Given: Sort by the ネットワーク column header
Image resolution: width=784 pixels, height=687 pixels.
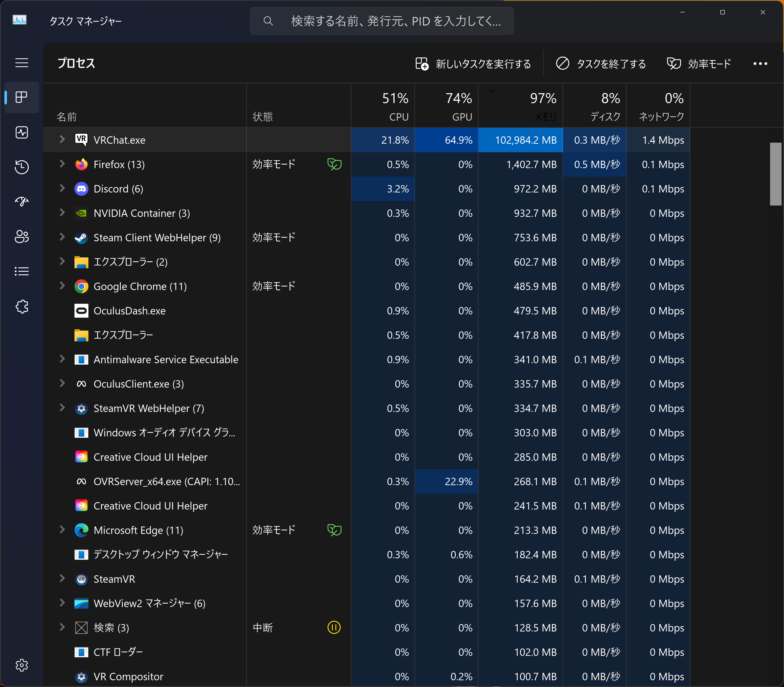Looking at the screenshot, I should tap(658, 105).
